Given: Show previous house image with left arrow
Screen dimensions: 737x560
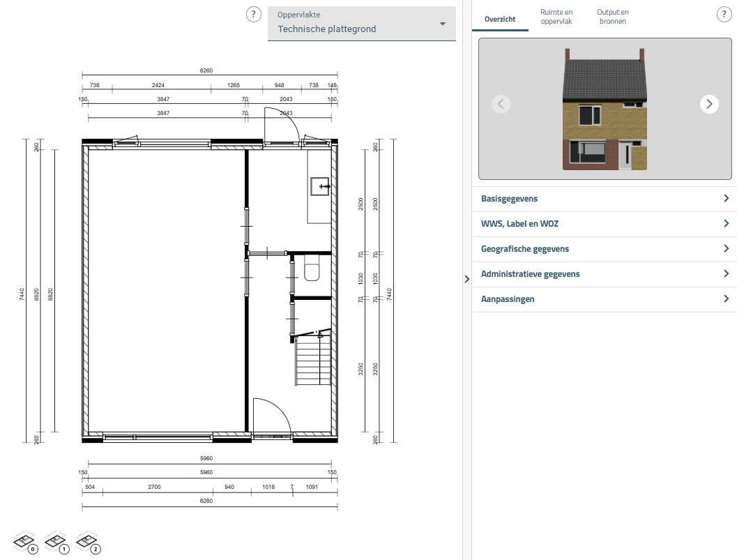Looking at the screenshot, I should point(501,104).
